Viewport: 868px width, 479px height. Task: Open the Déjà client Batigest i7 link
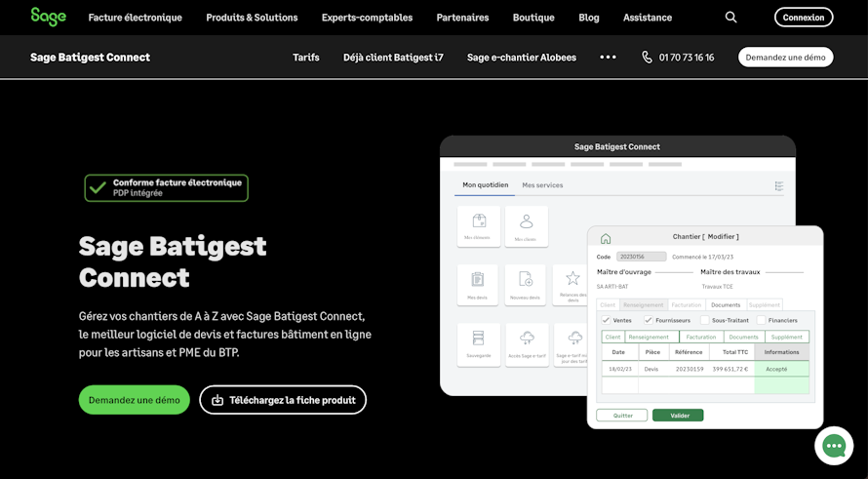click(x=393, y=57)
